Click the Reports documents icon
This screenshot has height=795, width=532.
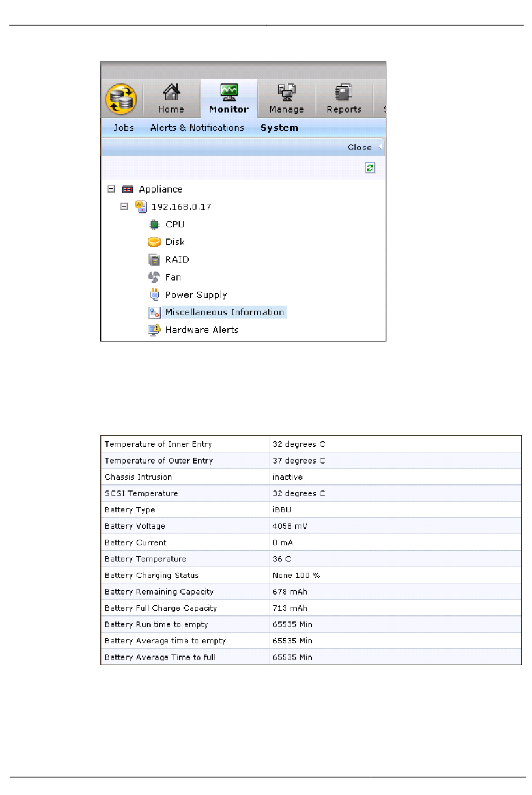[x=344, y=92]
